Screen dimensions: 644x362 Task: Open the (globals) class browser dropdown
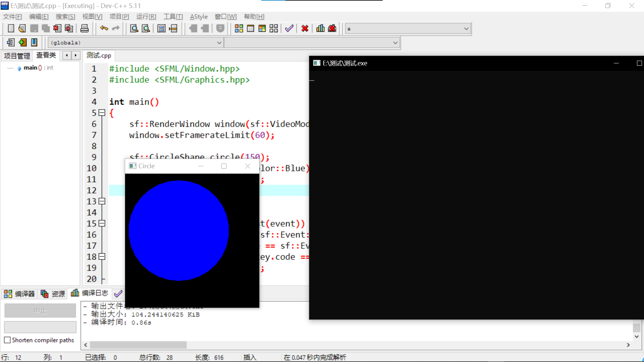pyautogui.click(x=219, y=42)
